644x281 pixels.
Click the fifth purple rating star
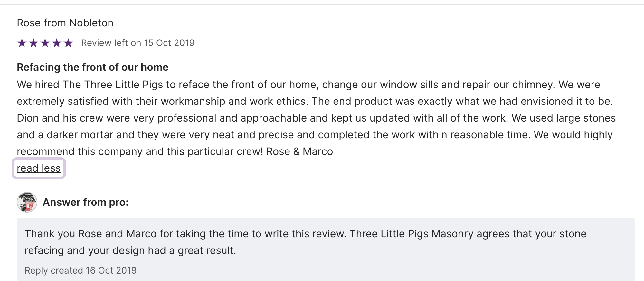point(68,43)
